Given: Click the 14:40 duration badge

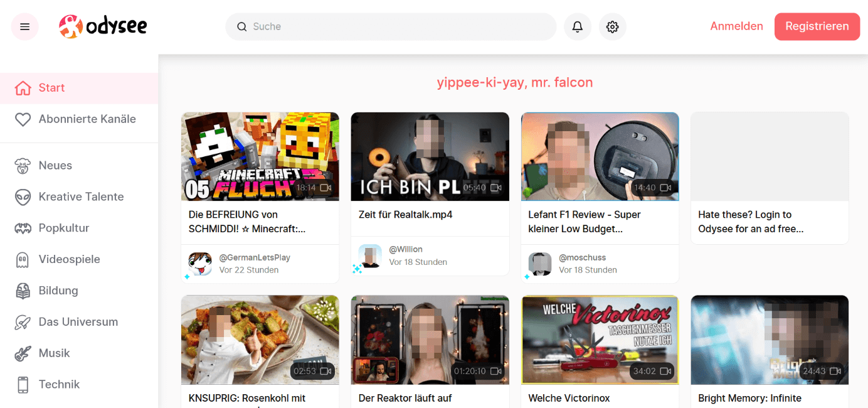Looking at the screenshot, I should pyautogui.click(x=653, y=188).
